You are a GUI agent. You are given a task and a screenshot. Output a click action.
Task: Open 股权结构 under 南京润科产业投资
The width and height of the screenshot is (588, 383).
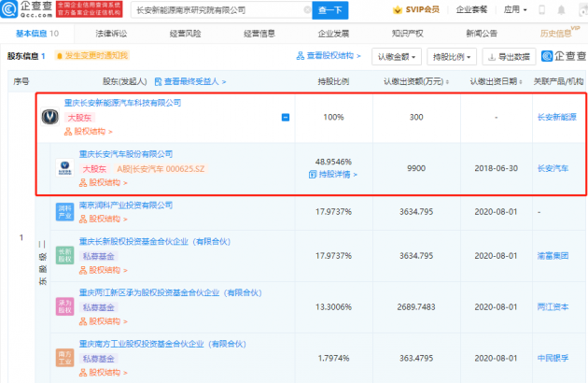point(104,219)
